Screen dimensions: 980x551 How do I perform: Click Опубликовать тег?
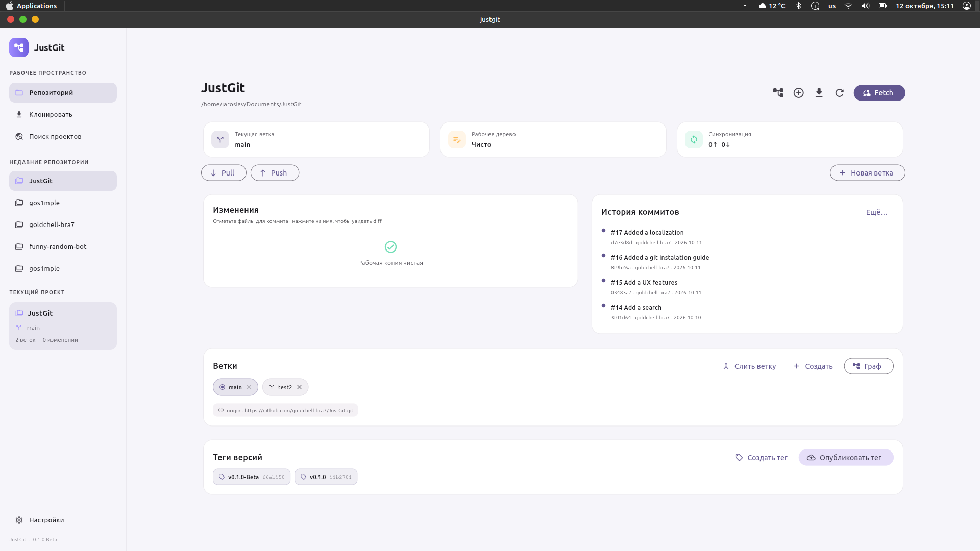[x=846, y=458]
